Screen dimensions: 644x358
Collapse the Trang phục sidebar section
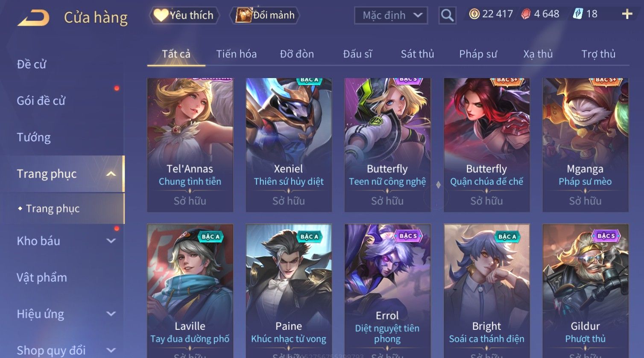[111, 174]
